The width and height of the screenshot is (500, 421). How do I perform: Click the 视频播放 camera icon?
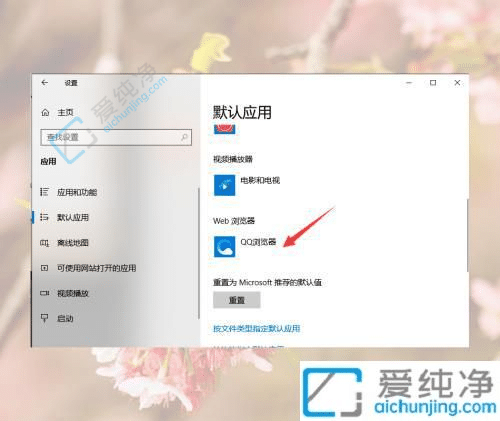coord(44,293)
